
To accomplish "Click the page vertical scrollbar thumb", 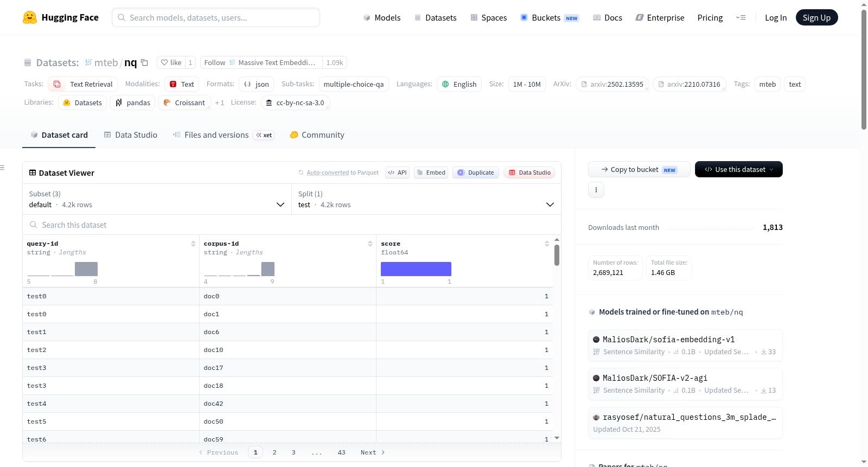I will pos(864,69).
